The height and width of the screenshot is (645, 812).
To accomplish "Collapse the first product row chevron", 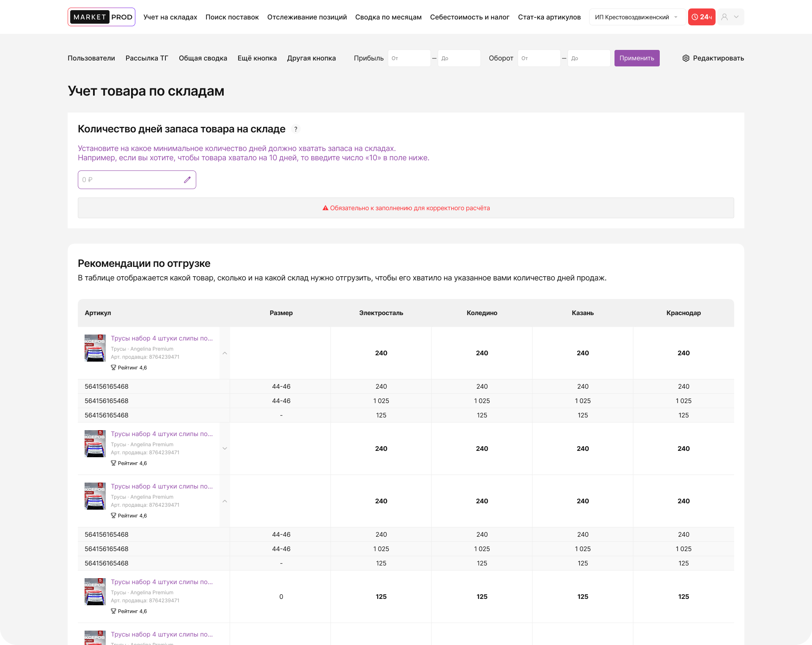I will point(225,353).
